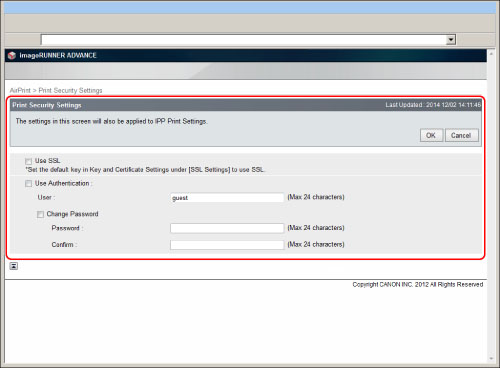Screen dimensions: 500x368
Task: Click the back-to-top arrow icon
Action: [x=14, y=266]
